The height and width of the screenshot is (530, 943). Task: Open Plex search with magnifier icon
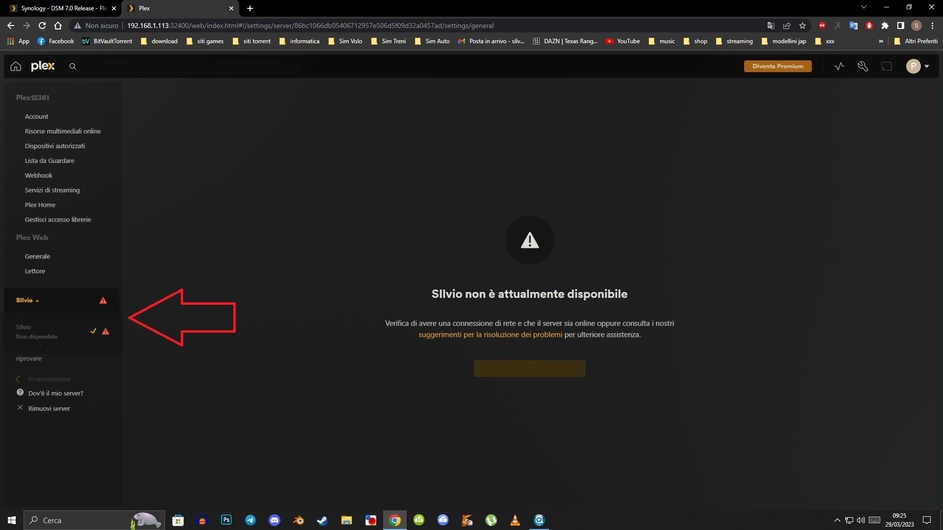(73, 66)
